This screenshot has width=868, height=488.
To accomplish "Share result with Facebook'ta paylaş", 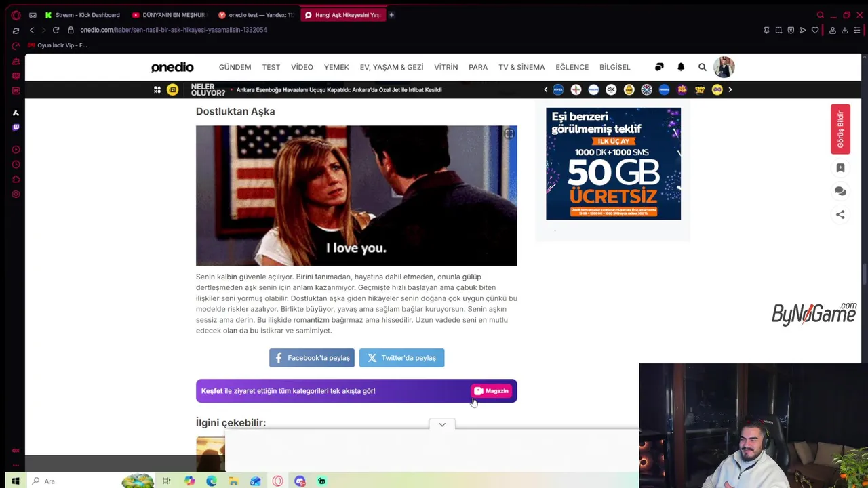I will (x=312, y=358).
